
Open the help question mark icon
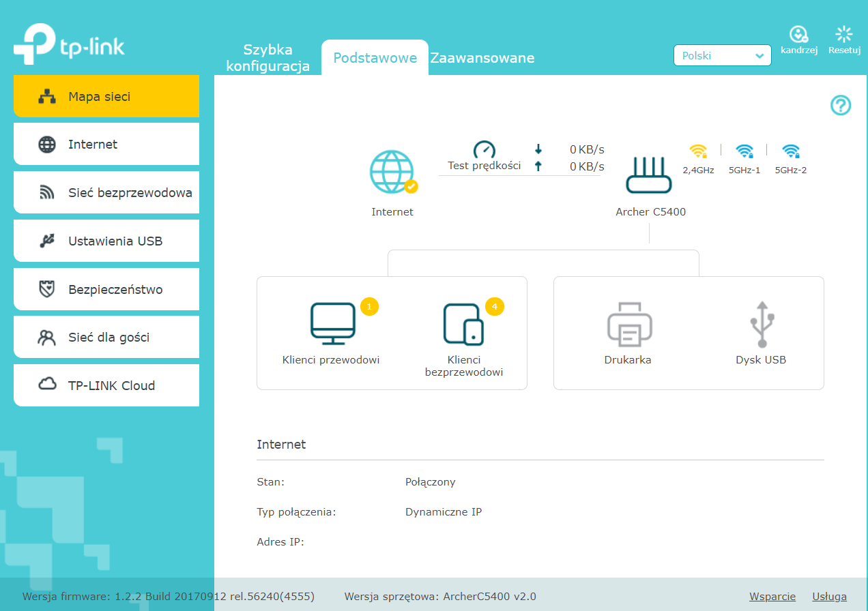[840, 105]
